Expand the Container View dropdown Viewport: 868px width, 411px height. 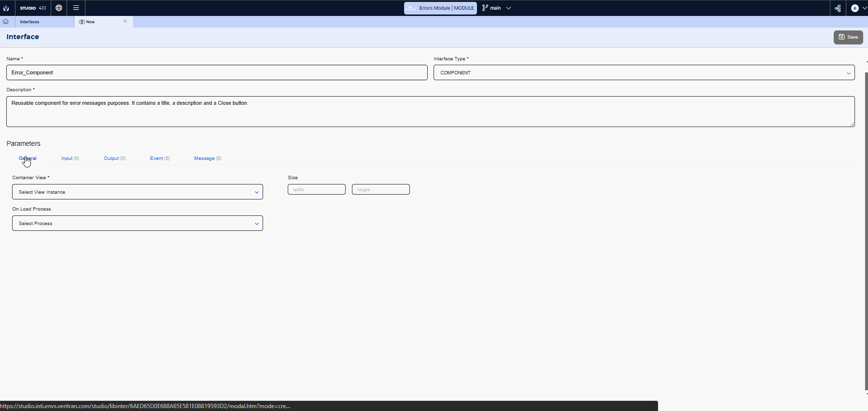pos(138,192)
